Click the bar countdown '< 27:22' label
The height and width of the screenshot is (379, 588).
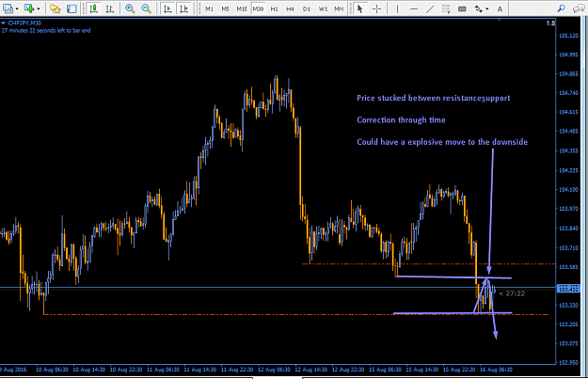(x=512, y=293)
